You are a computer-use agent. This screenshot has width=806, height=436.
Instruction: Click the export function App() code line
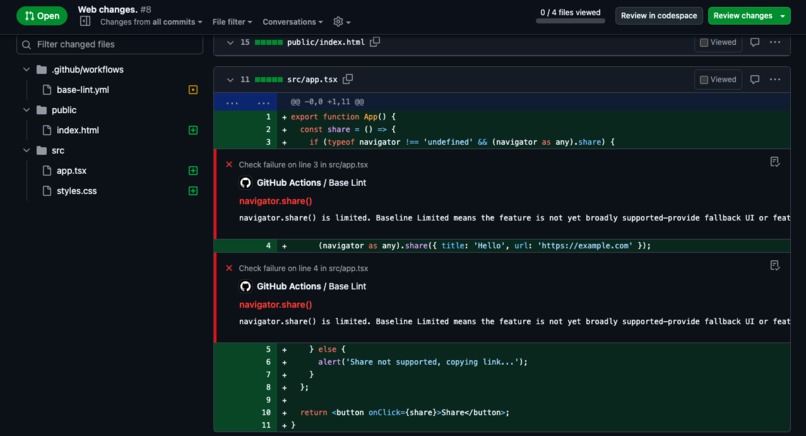[x=343, y=117]
